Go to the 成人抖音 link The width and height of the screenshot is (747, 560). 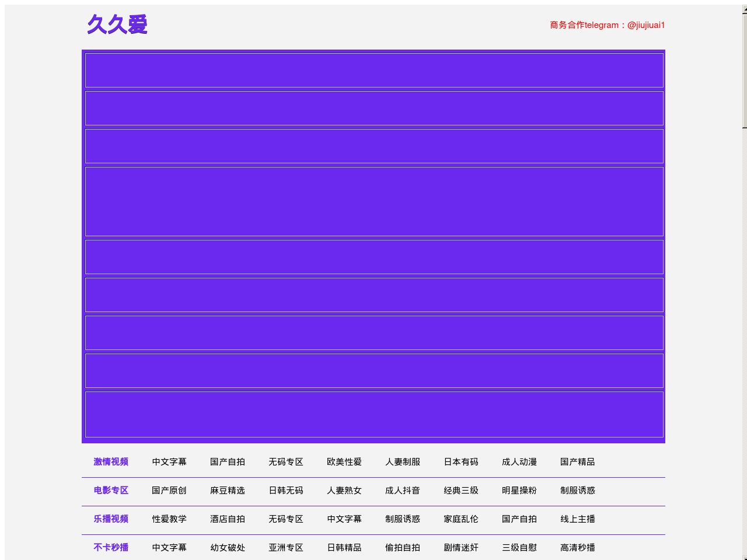click(403, 490)
